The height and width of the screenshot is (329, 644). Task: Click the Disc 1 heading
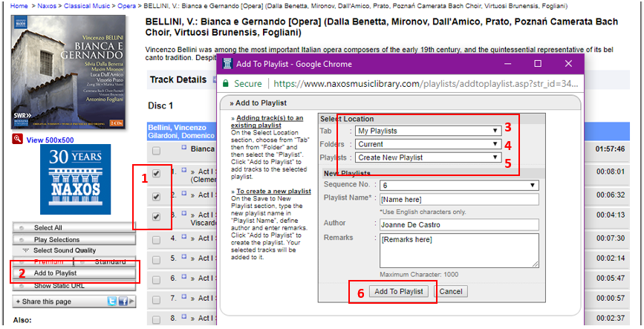pyautogui.click(x=160, y=106)
